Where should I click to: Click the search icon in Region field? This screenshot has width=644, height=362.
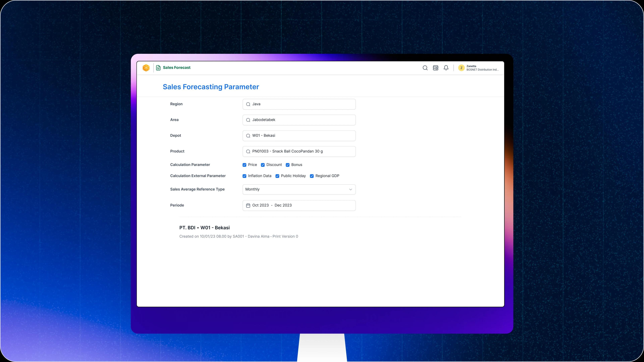[248, 104]
